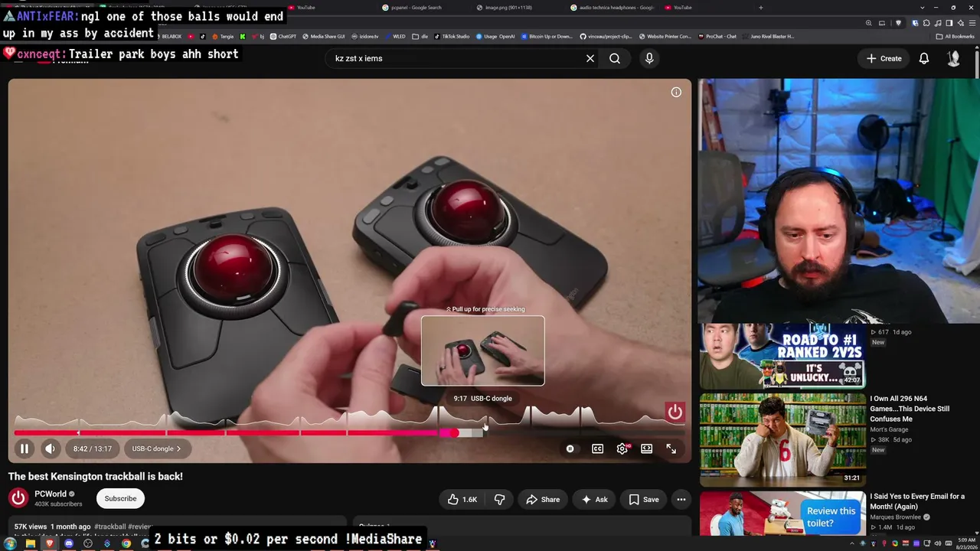Subscribe to PCWorld
Viewport: 980px width, 551px height.
[x=120, y=498]
